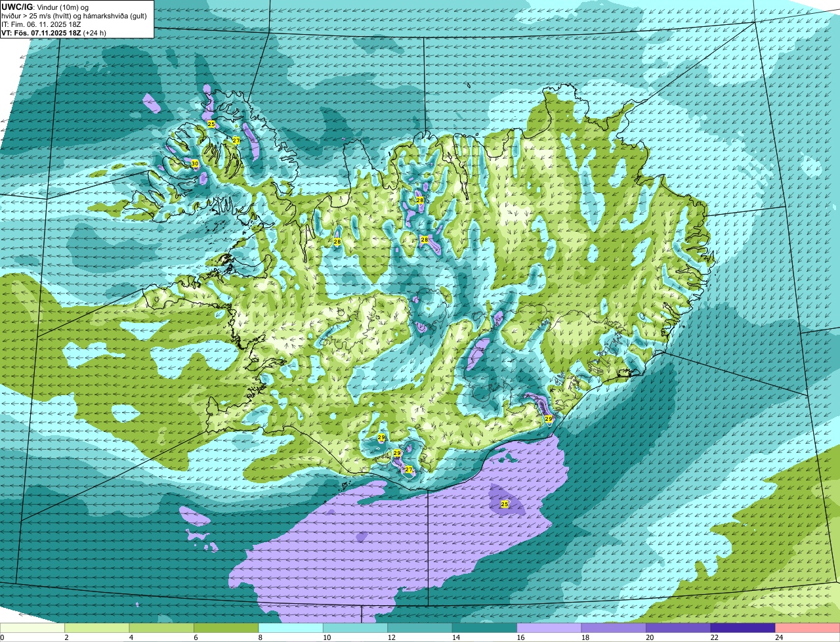Viewport: 840px width, 642px height.
Task: Click the gust label 29 on the southeast coast
Action: [x=549, y=418]
